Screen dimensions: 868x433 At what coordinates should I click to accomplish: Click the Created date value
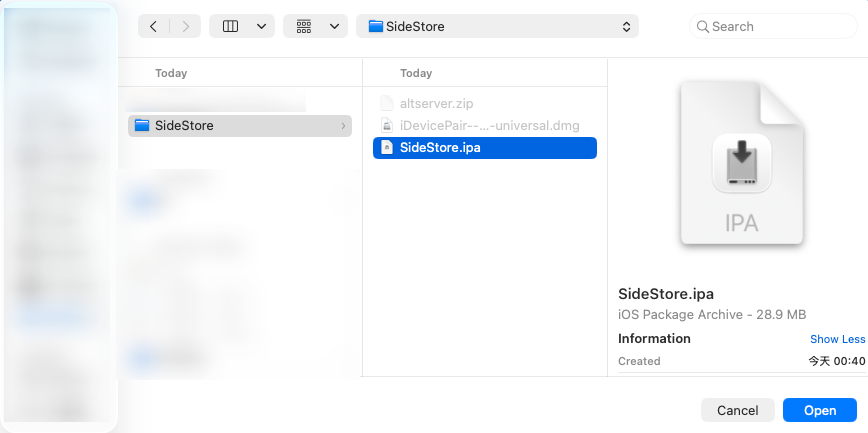click(x=836, y=361)
